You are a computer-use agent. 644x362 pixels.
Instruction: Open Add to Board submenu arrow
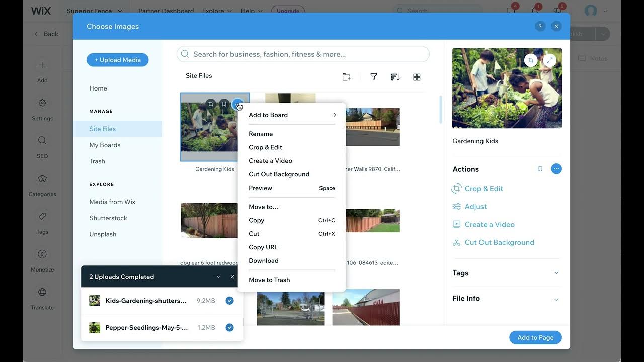[335, 115]
